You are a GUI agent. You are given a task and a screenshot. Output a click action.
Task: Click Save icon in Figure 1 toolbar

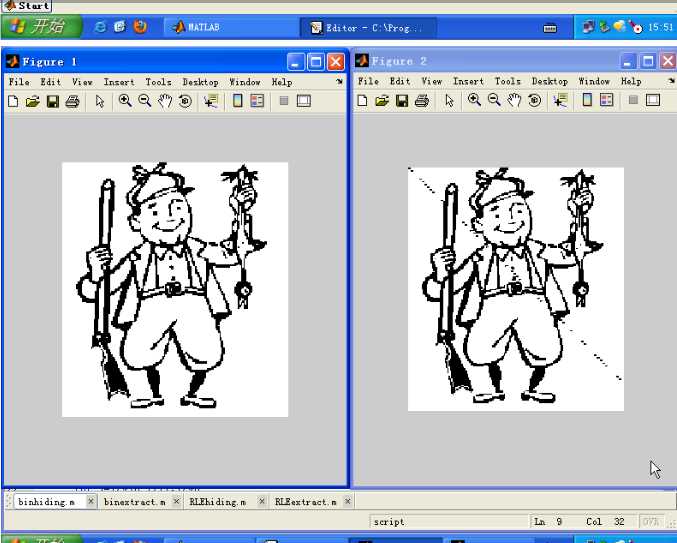point(53,101)
